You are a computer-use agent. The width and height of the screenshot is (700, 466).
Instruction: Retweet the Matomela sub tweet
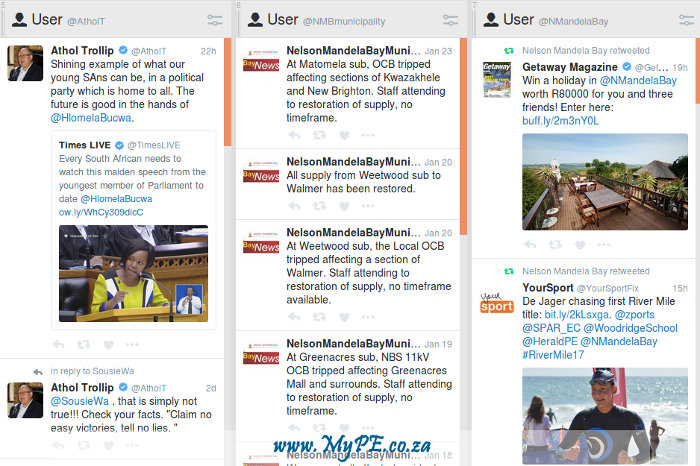click(x=319, y=135)
